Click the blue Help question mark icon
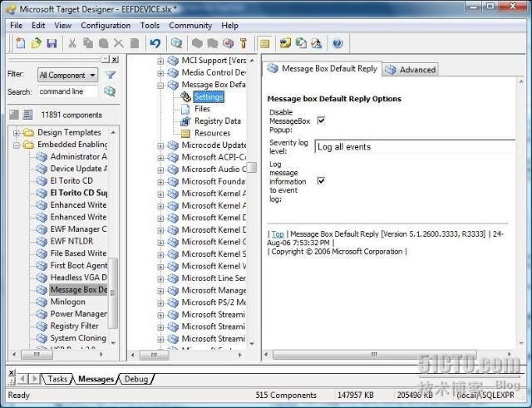 point(337,43)
